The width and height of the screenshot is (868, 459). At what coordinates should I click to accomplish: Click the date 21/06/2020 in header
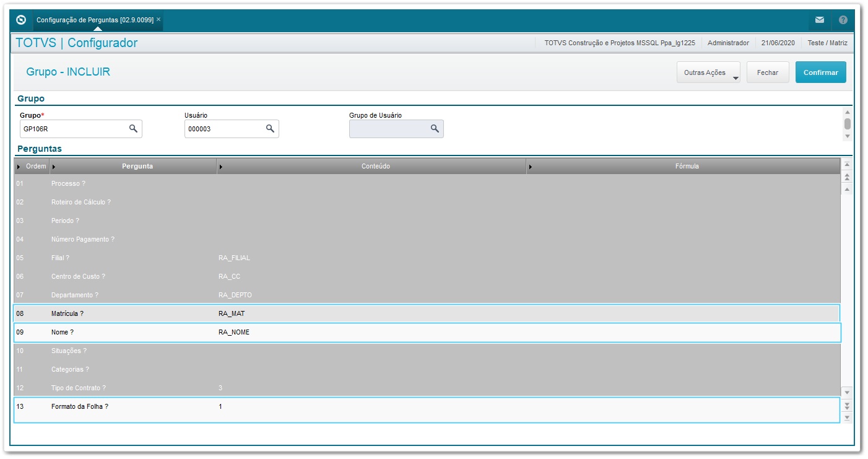(778, 43)
